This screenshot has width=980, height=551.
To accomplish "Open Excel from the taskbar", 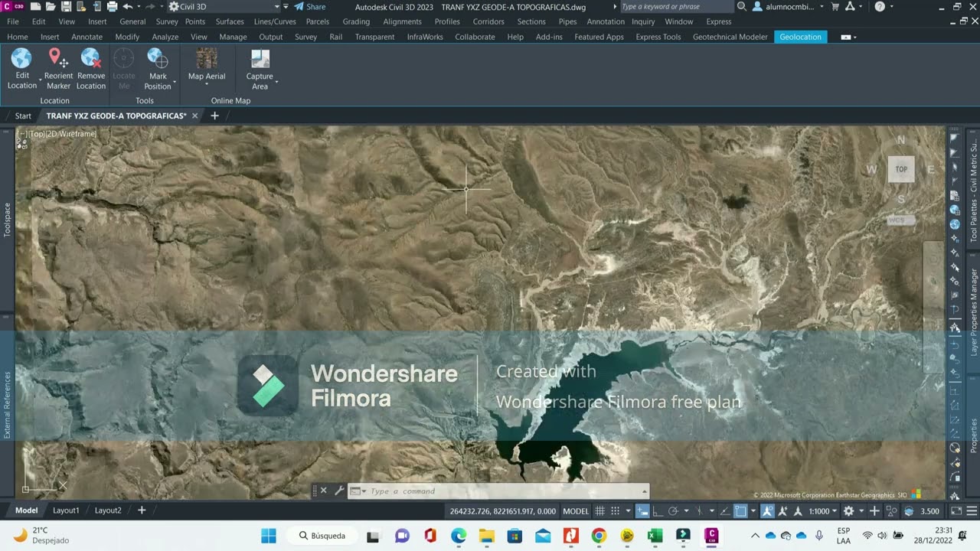I will coord(655,536).
